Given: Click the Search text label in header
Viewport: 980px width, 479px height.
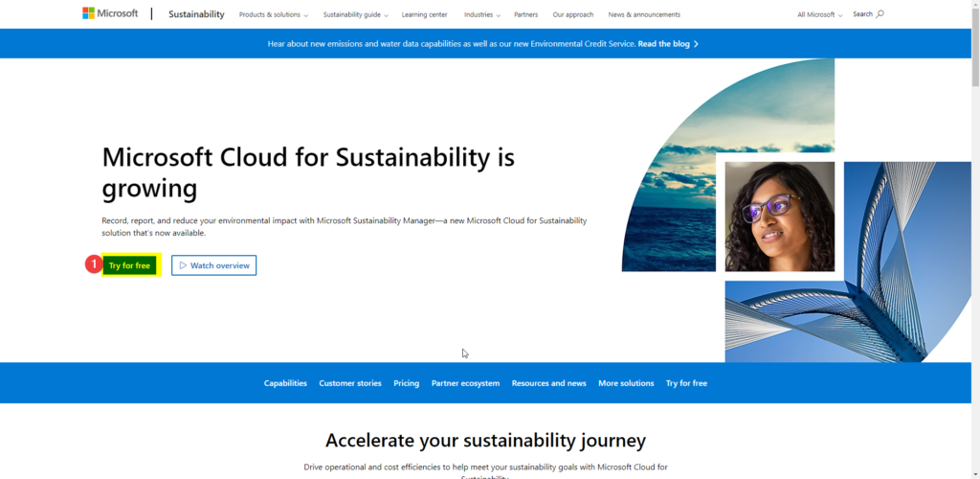Looking at the screenshot, I should click(862, 13).
